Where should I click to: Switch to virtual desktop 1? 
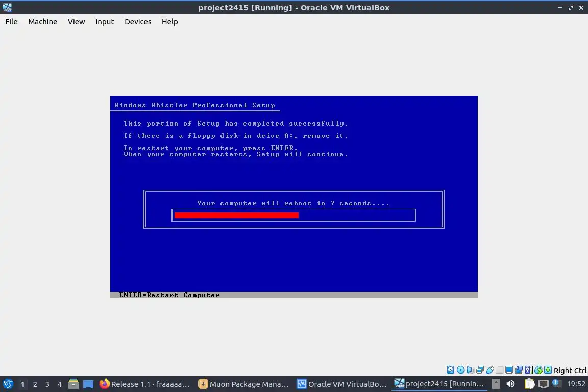[x=22, y=384]
